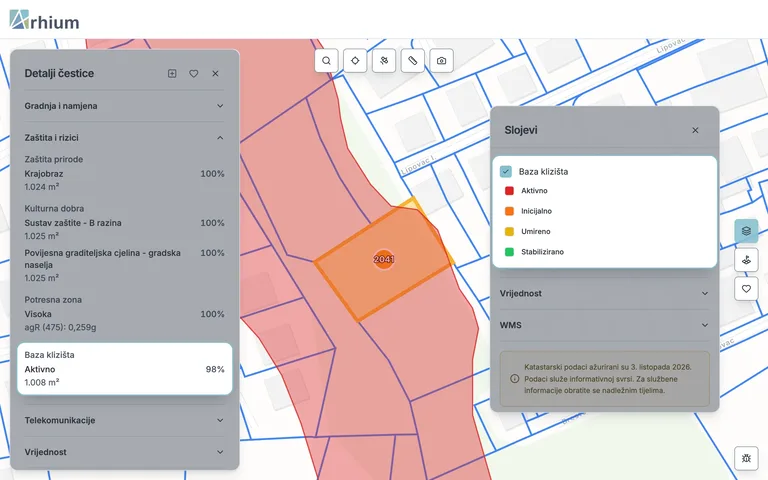Click the info icon in the cadastral notice

pos(514,379)
